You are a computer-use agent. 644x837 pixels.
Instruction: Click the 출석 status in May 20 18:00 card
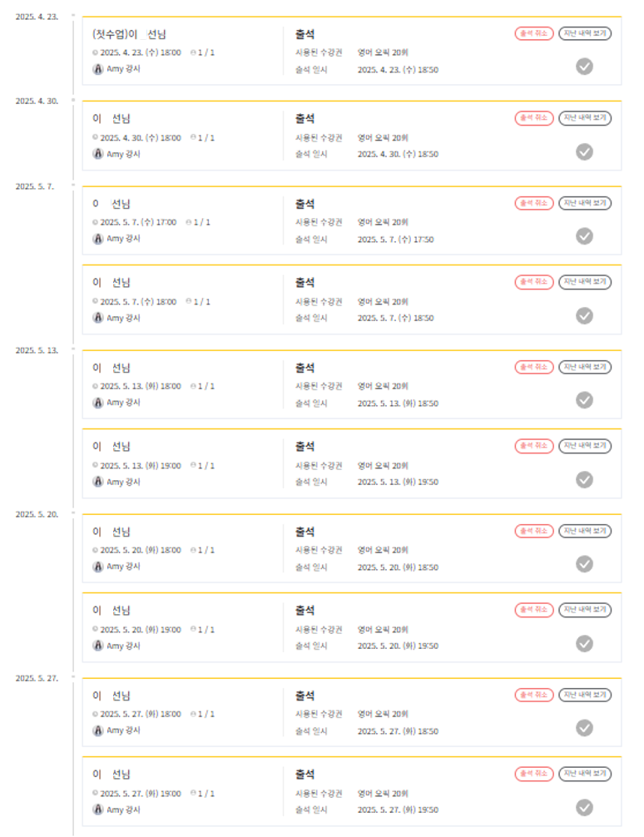[x=305, y=532]
